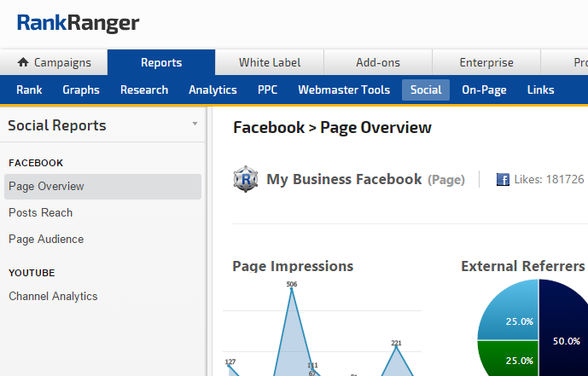Viewport: 588px width, 376px height.
Task: Open the Reports tab
Action: pos(161,62)
